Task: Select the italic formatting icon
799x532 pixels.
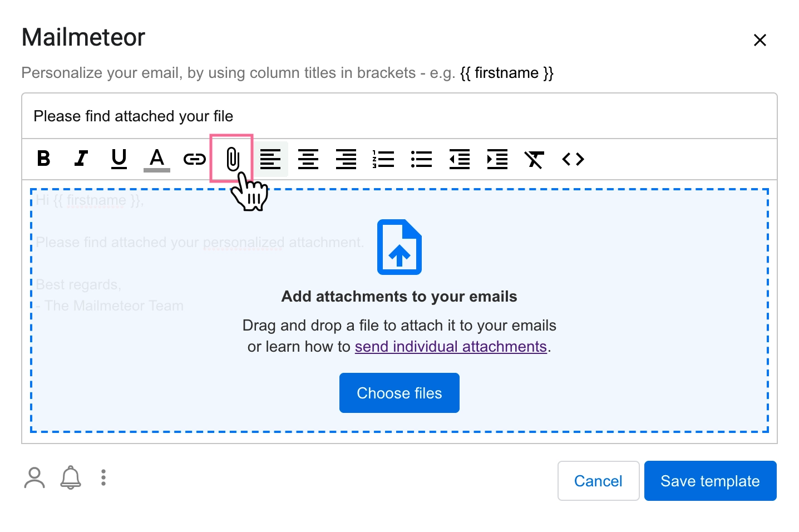Action: 81,159
